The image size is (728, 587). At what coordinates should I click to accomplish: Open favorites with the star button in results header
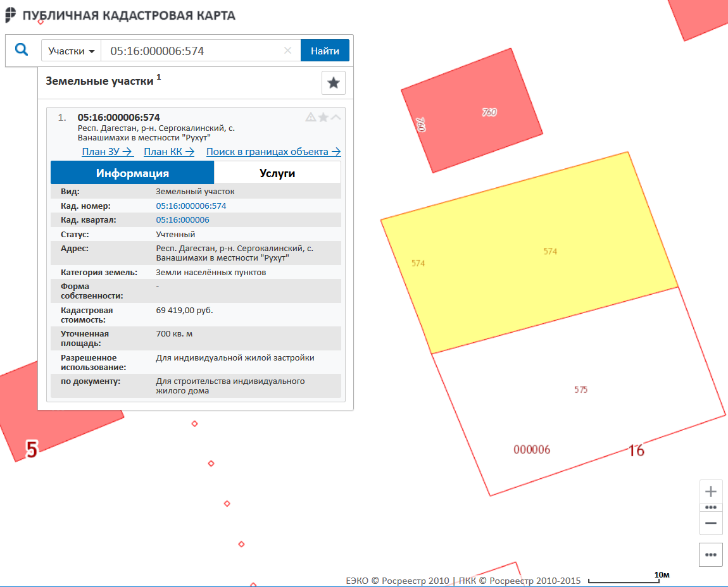333,83
